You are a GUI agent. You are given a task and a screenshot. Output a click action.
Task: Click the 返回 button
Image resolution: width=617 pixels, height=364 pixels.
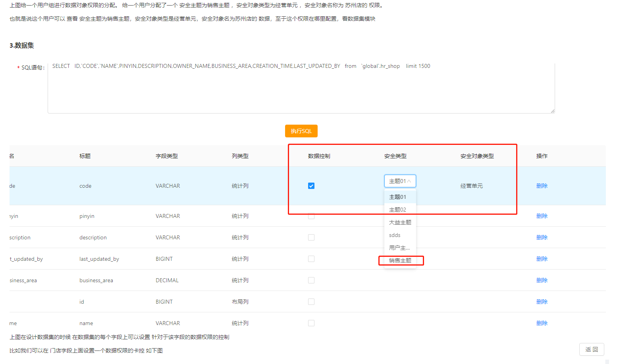pos(592,349)
